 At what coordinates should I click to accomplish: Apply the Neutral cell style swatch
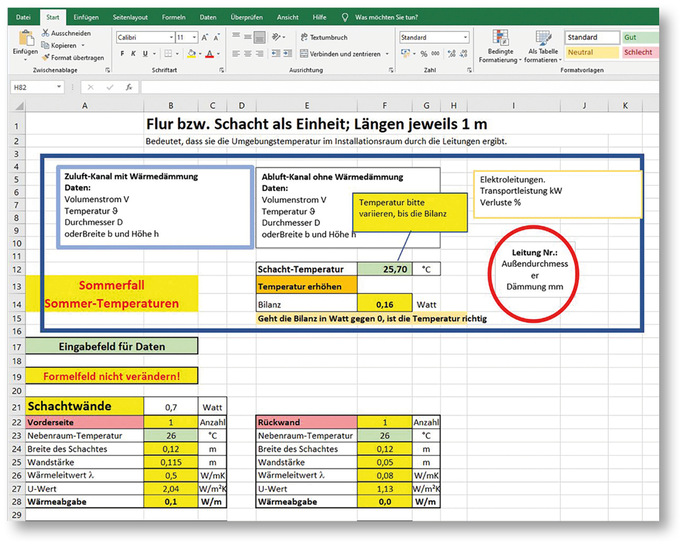point(592,53)
